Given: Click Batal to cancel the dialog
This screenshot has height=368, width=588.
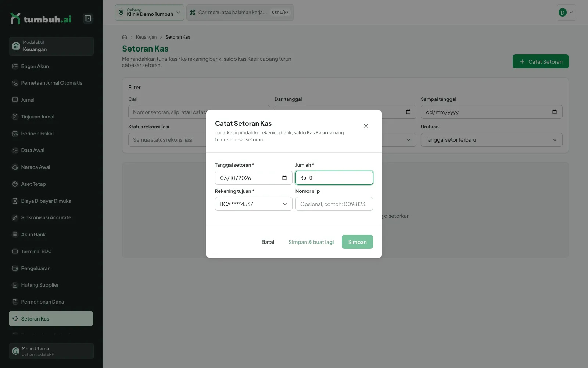Looking at the screenshot, I should tap(268, 242).
